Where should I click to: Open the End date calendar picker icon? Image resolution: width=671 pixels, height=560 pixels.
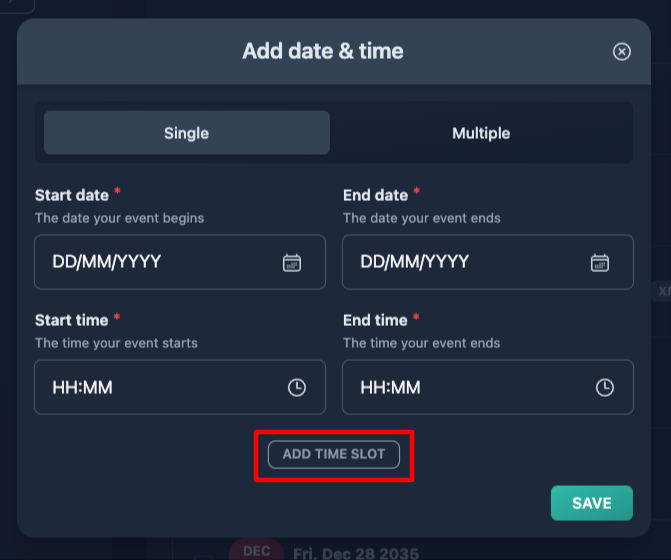pyautogui.click(x=600, y=262)
